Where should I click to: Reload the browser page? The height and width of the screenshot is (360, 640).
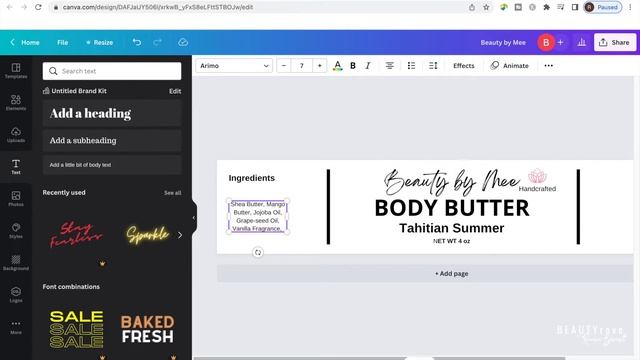tap(38, 7)
